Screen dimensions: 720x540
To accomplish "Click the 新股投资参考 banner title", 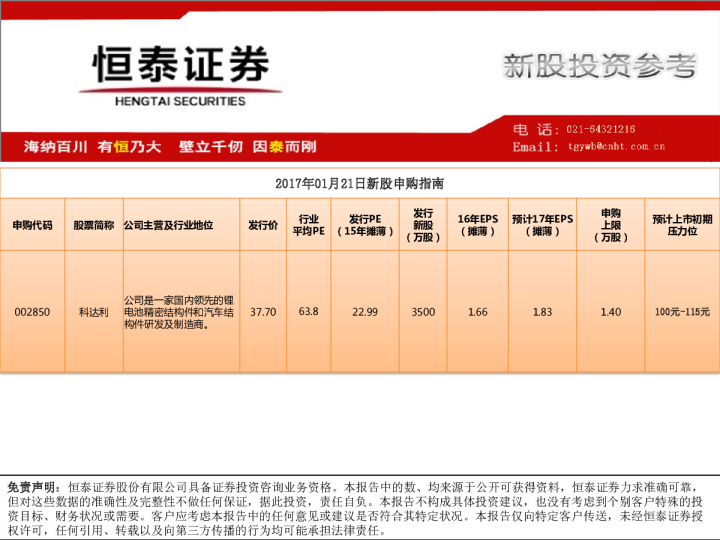I will click(x=599, y=67).
